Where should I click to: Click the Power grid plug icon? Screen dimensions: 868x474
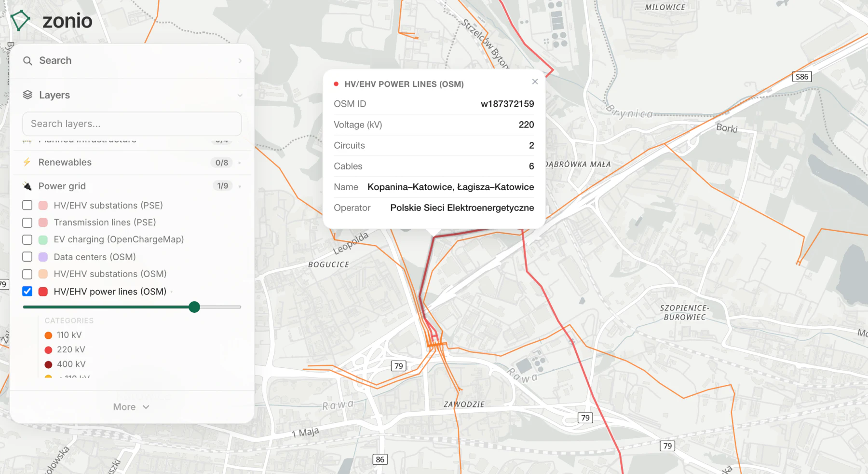27,186
